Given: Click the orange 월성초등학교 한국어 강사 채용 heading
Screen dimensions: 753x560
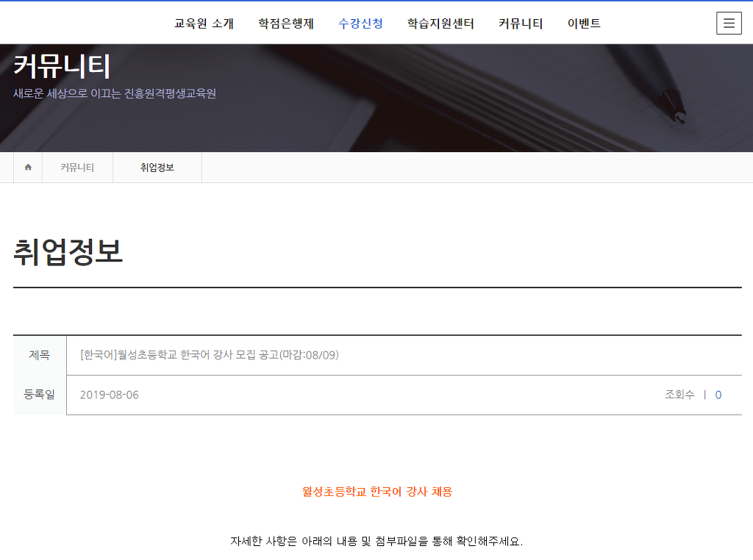Looking at the screenshot, I should 377,492.
